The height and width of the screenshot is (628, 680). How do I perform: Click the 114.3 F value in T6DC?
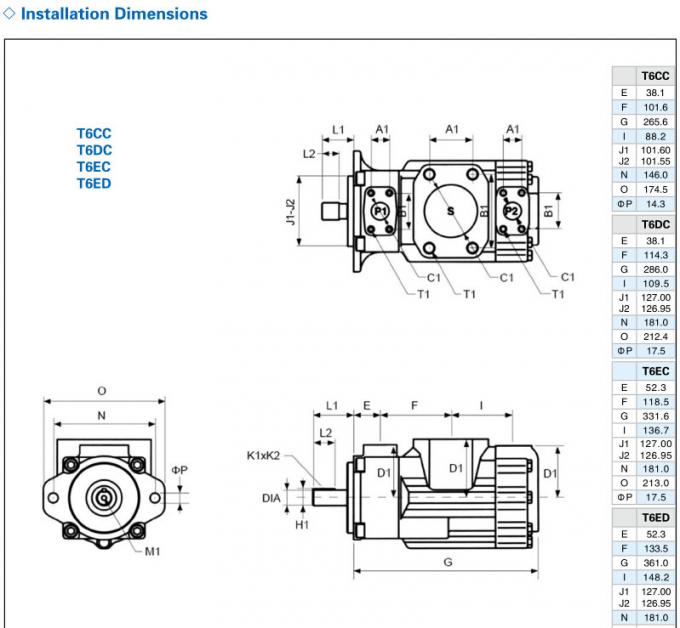pyautogui.click(x=655, y=255)
